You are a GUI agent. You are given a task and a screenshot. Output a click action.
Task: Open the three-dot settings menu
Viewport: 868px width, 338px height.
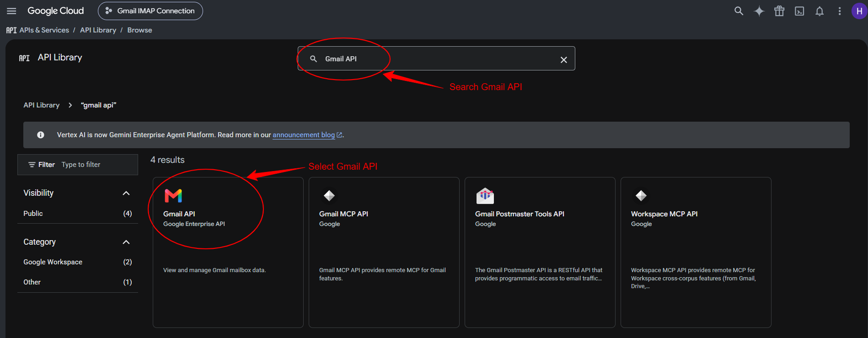coord(840,11)
